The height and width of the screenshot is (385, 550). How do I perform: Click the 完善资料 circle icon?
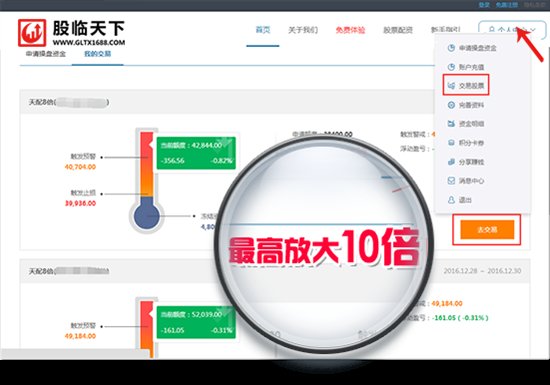click(x=451, y=105)
